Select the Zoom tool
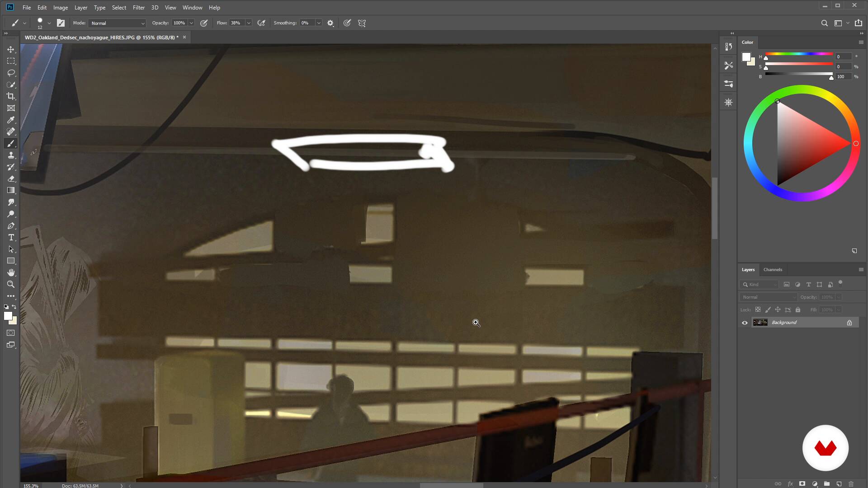Image resolution: width=868 pixels, height=488 pixels. tap(11, 284)
